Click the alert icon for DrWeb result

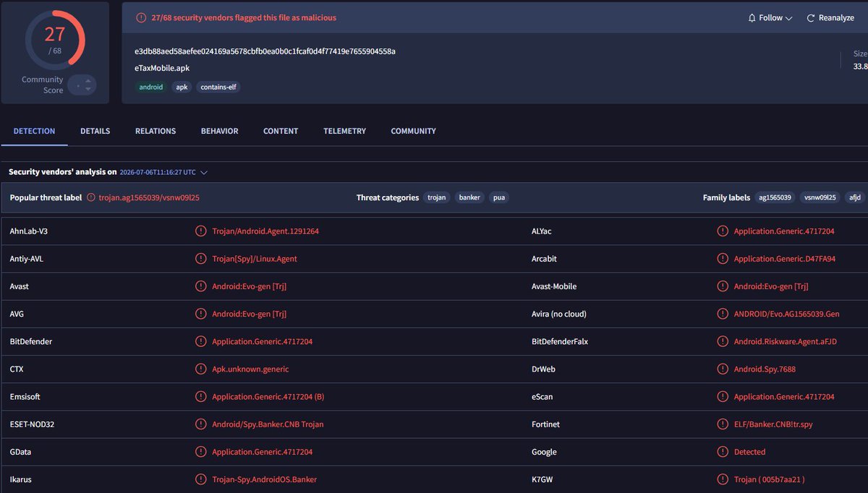pos(722,369)
